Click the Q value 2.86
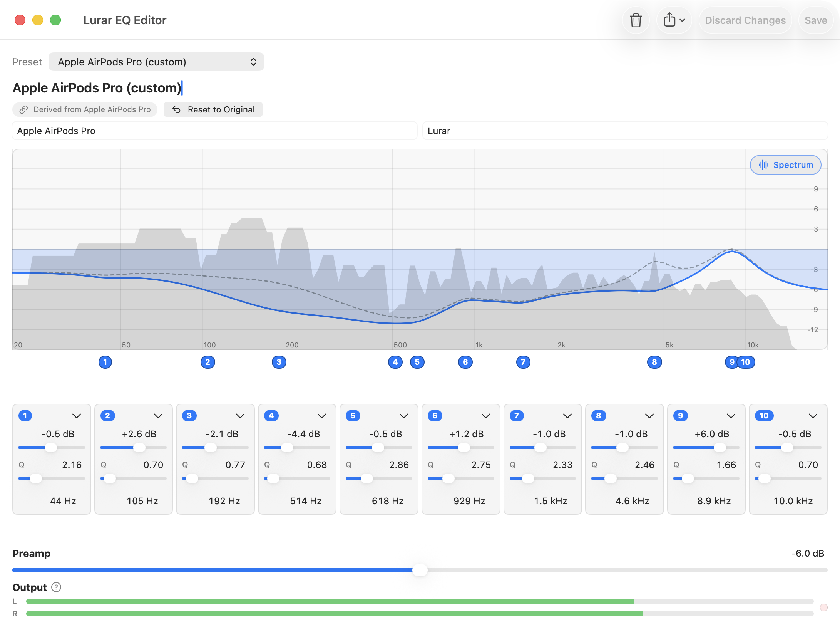Viewport: 840px width, 631px height. tap(399, 465)
